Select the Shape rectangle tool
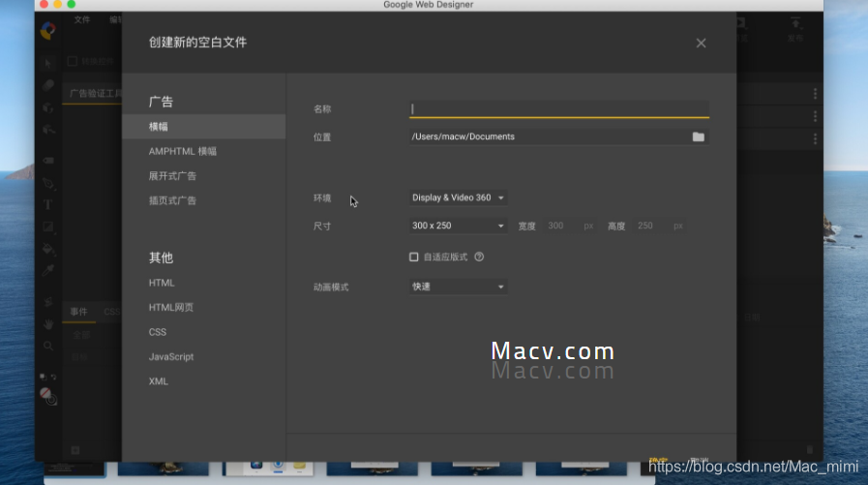Viewport: 868px width, 485px height. (48, 227)
